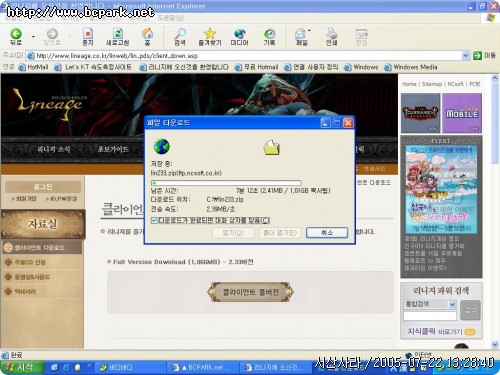Open the 회원가입 sign-up link
This screenshot has width=500, height=375.
(24, 199)
